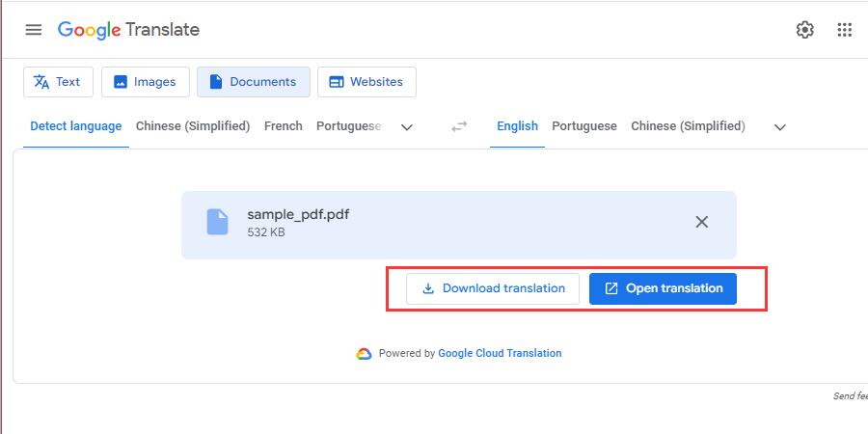Expand the target language list

[780, 127]
